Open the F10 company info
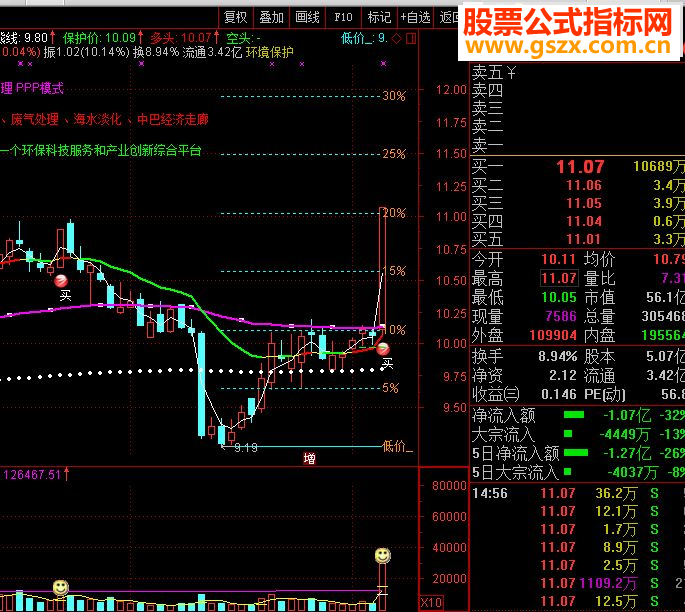This screenshot has height=612, width=685. [x=343, y=17]
